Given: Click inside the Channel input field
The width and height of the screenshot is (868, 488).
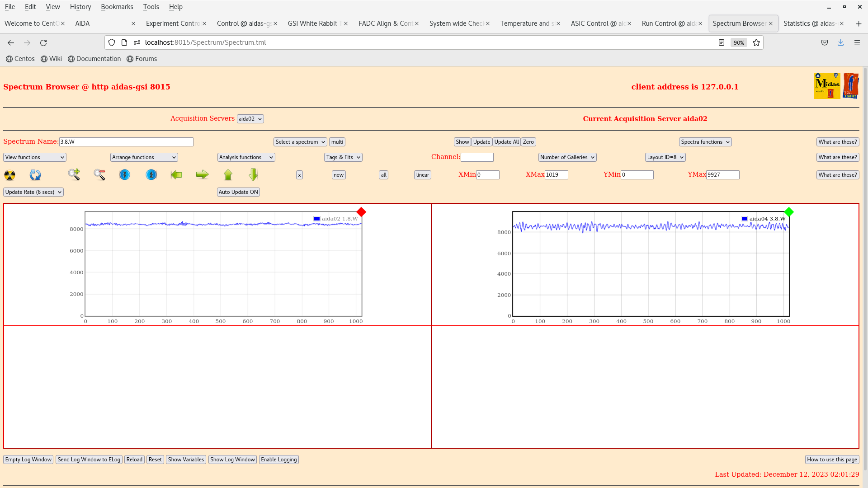Looking at the screenshot, I should [477, 157].
